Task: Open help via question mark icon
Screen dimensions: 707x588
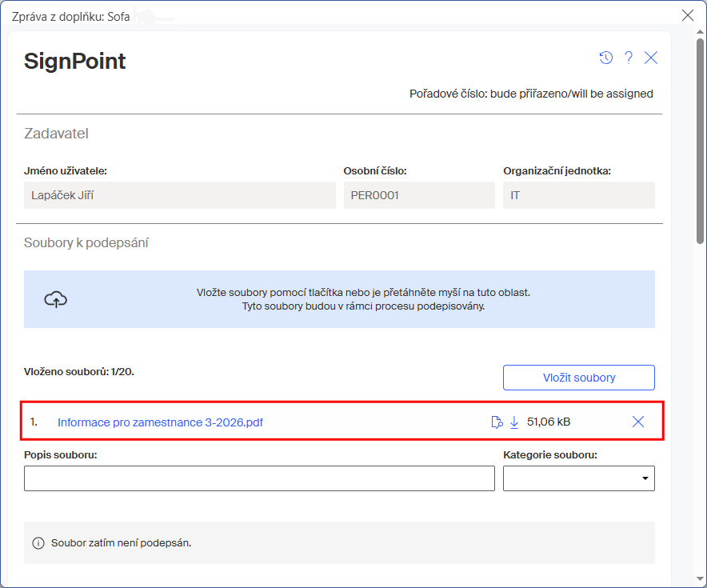Action: point(629,58)
